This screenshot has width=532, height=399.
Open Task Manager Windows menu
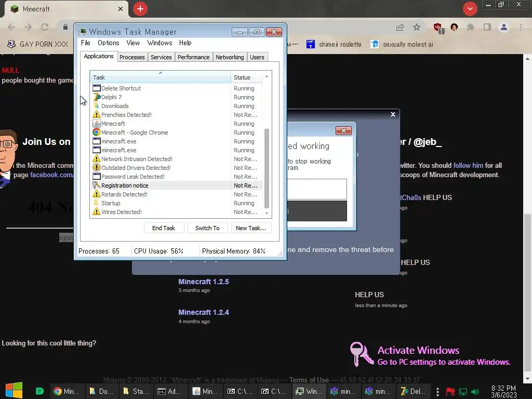pos(159,43)
